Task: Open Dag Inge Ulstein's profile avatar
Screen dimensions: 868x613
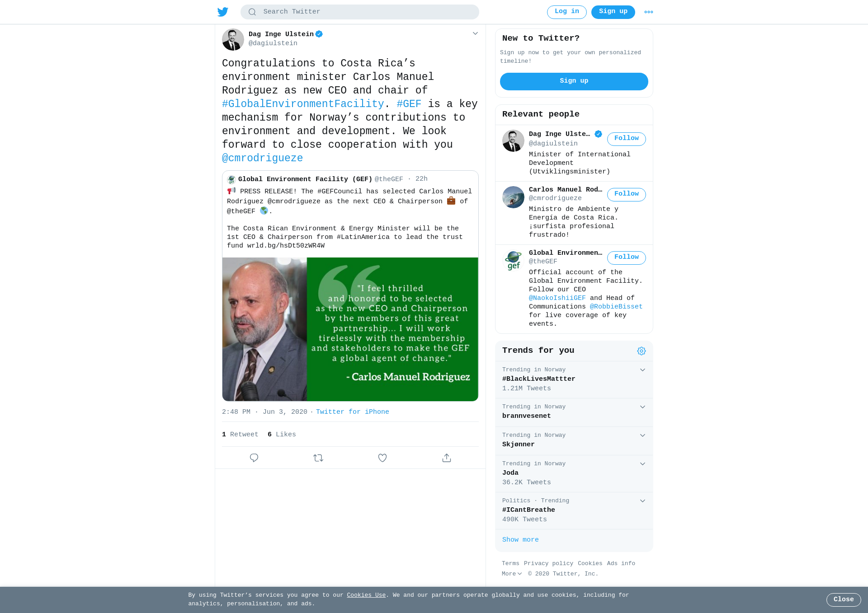Action: pyautogui.click(x=233, y=39)
